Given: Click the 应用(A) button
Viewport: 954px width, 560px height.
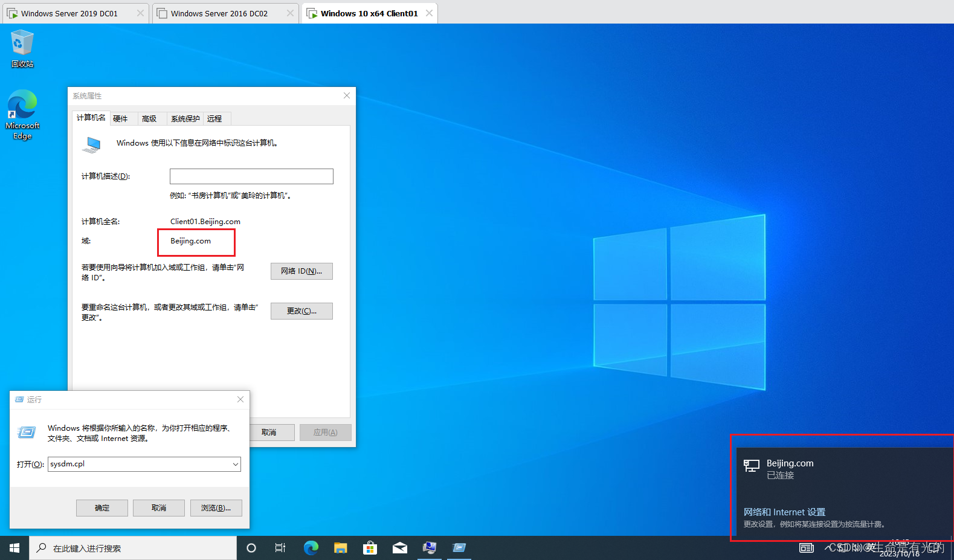Looking at the screenshot, I should tap(325, 433).
